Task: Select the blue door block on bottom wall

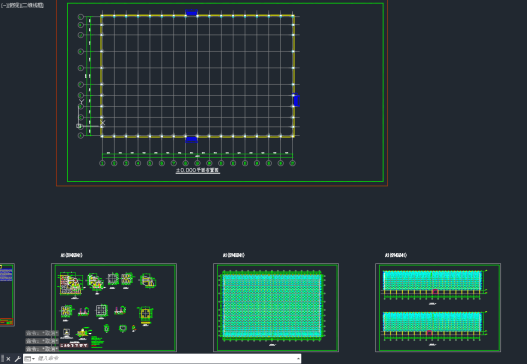Action: pos(191,139)
